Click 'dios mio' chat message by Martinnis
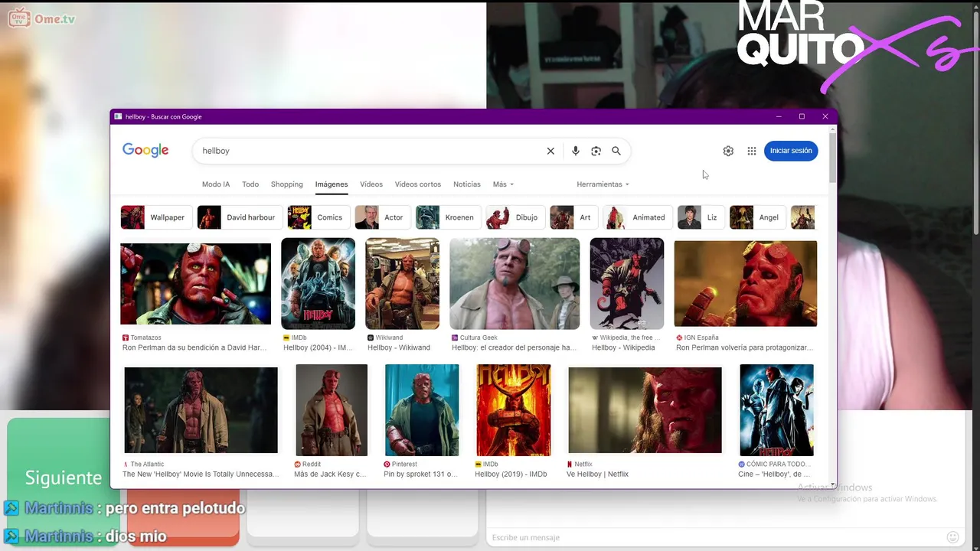The height and width of the screenshot is (551, 980). 136,536
